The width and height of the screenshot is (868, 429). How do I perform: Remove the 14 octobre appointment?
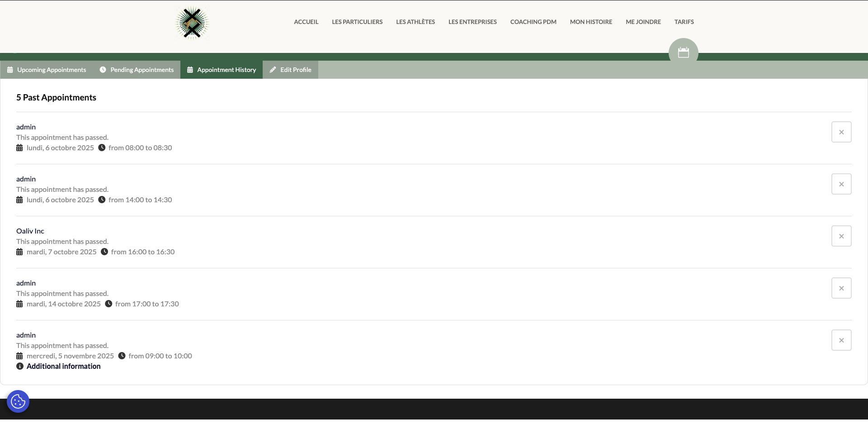(x=841, y=288)
